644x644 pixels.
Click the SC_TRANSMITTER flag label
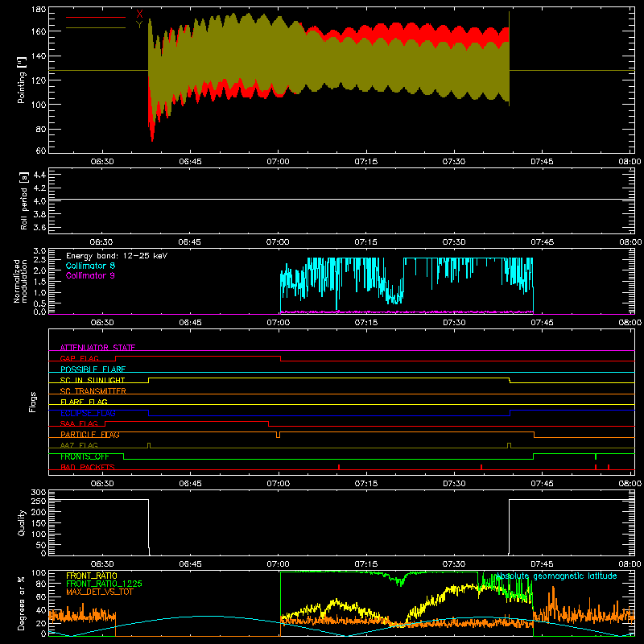coord(93,391)
